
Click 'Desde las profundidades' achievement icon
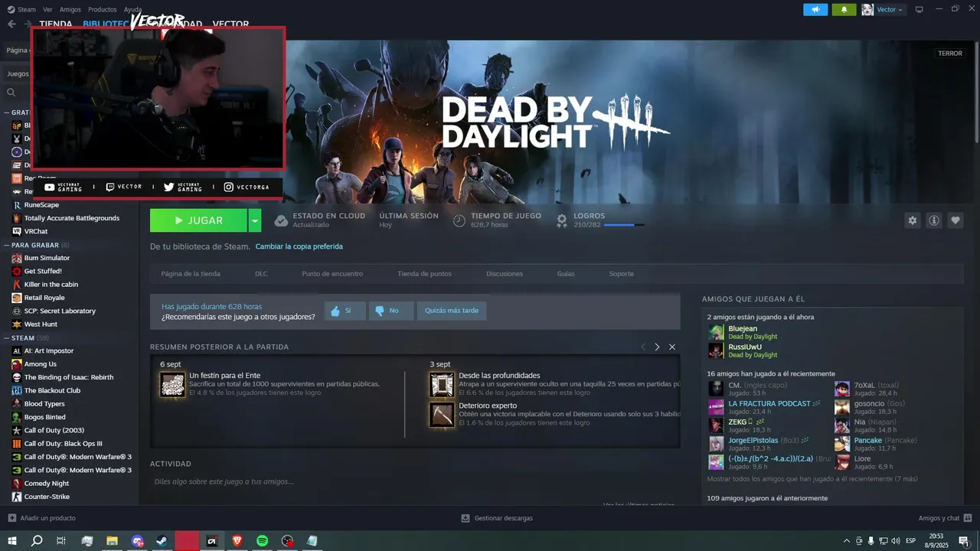coord(442,384)
